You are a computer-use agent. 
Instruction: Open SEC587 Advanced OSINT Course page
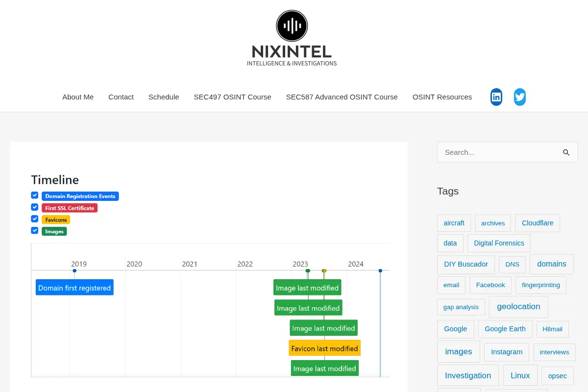pyautogui.click(x=342, y=97)
